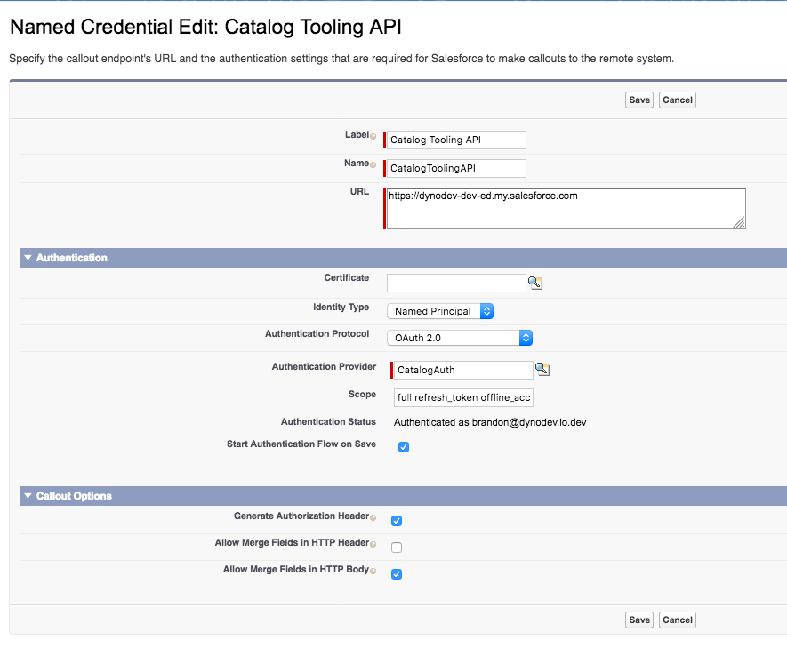Enable Allow Merge Fields in HTTP Header
787x672 pixels.
(x=397, y=547)
